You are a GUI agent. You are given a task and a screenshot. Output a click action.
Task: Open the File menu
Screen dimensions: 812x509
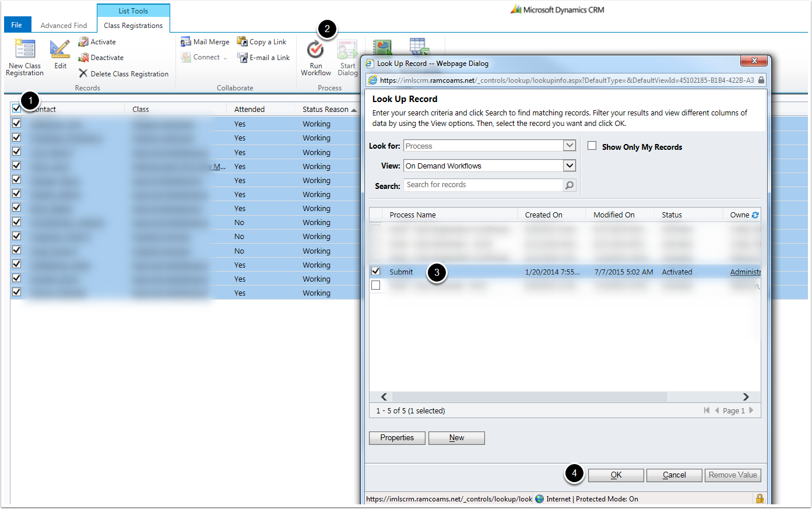[17, 24]
